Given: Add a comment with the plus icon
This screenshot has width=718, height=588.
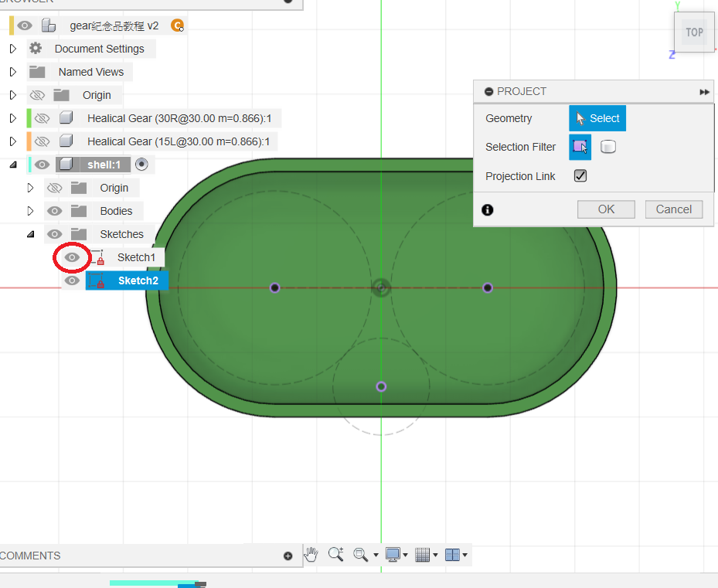Looking at the screenshot, I should (x=288, y=556).
